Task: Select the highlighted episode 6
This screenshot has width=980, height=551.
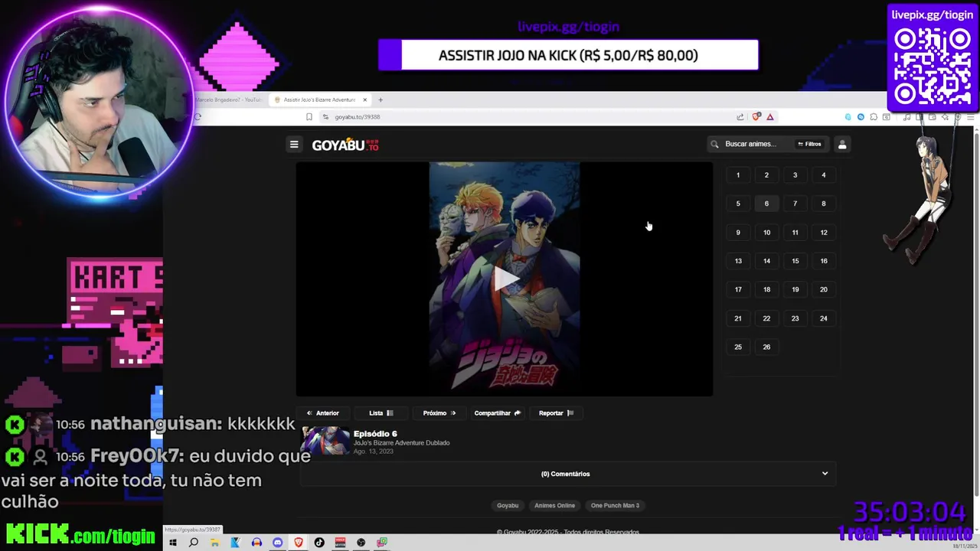Action: [766, 204]
